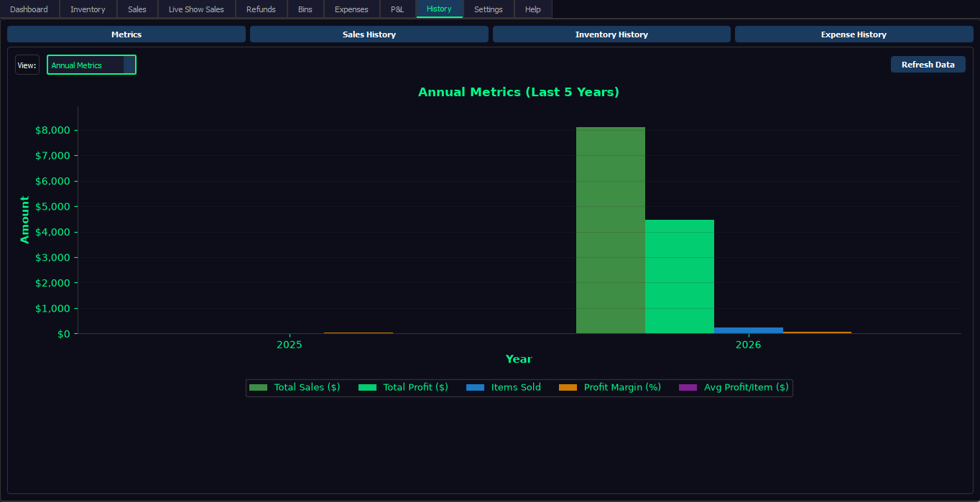Open the Help tab
Image resolution: width=980 pixels, height=502 pixels.
click(x=533, y=9)
